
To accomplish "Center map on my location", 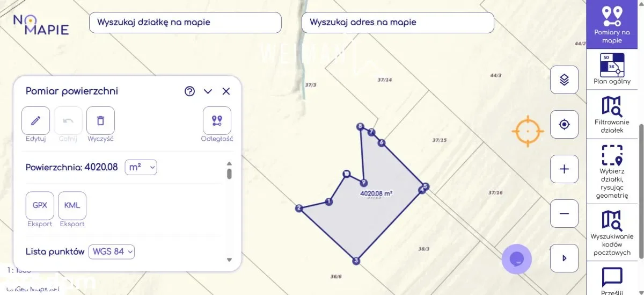I will (x=564, y=125).
